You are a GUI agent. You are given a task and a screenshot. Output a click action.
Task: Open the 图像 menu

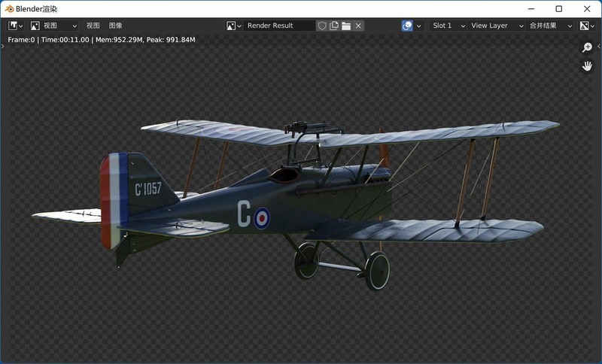coord(115,26)
